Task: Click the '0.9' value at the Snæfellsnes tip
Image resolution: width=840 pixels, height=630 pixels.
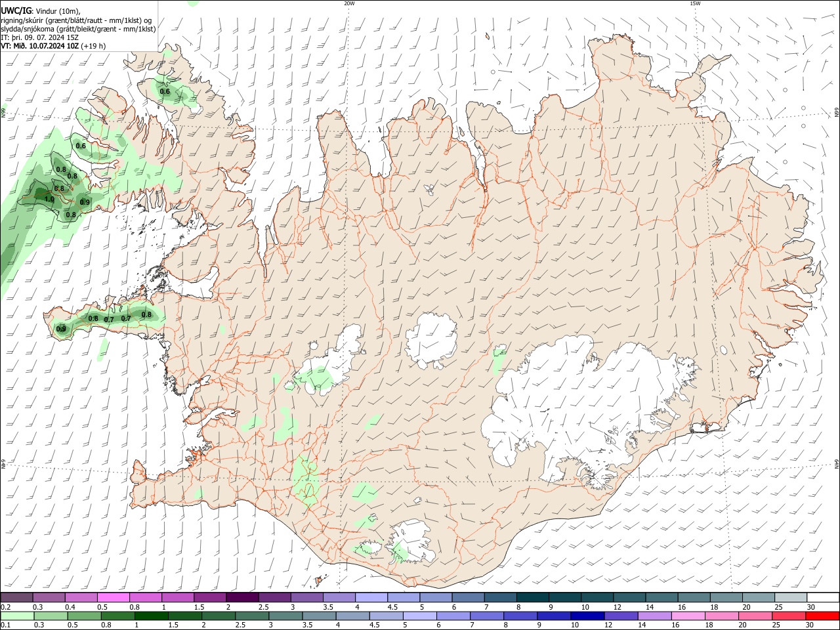Action: coord(61,329)
